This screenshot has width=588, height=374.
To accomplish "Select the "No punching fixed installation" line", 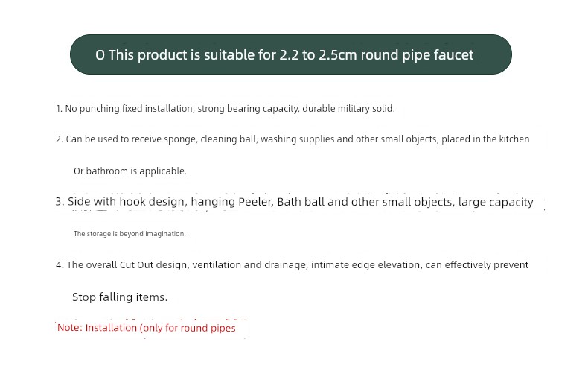I will (225, 109).
